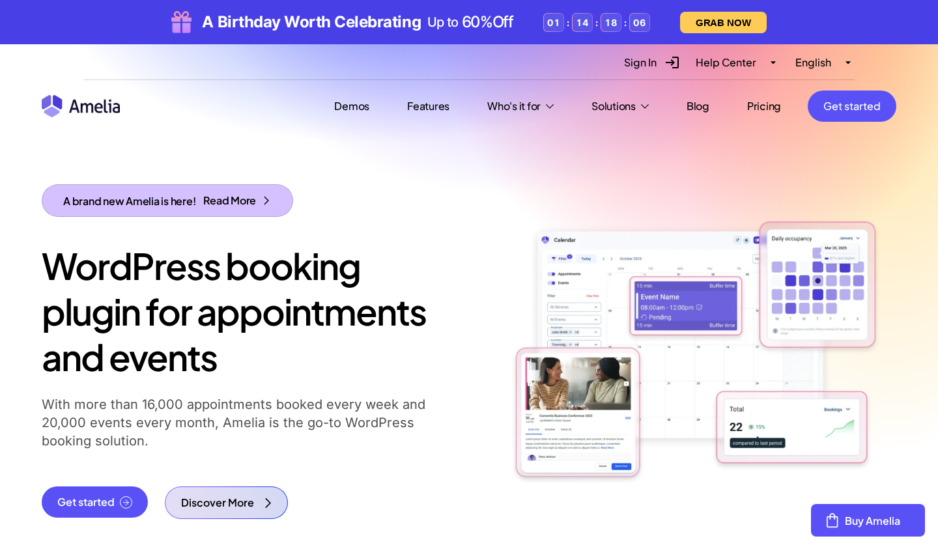Image resolution: width=938 pixels, height=560 pixels.
Task: Click 'A Birthday Worth Celebrating' banner text
Action: [311, 22]
